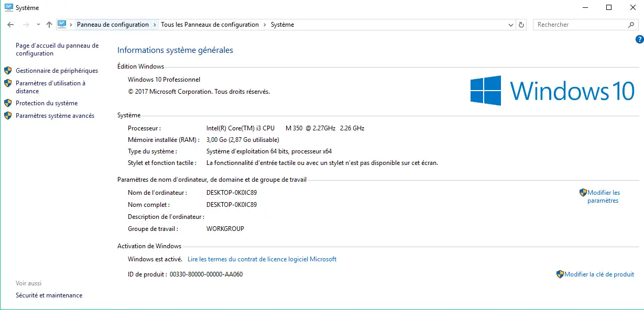This screenshot has width=644, height=310.
Task: Click the Activation de Windows section heading
Action: (x=149, y=246)
